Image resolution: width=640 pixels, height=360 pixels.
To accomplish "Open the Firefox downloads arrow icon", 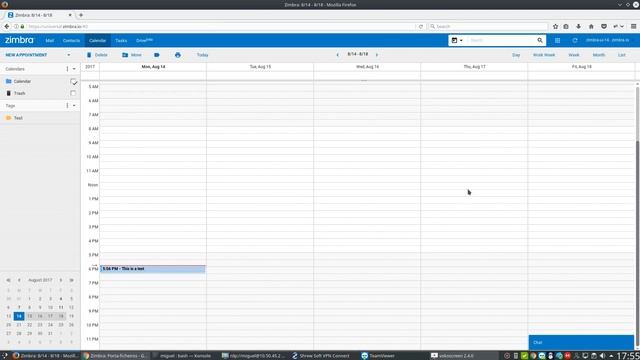I will (578, 27).
